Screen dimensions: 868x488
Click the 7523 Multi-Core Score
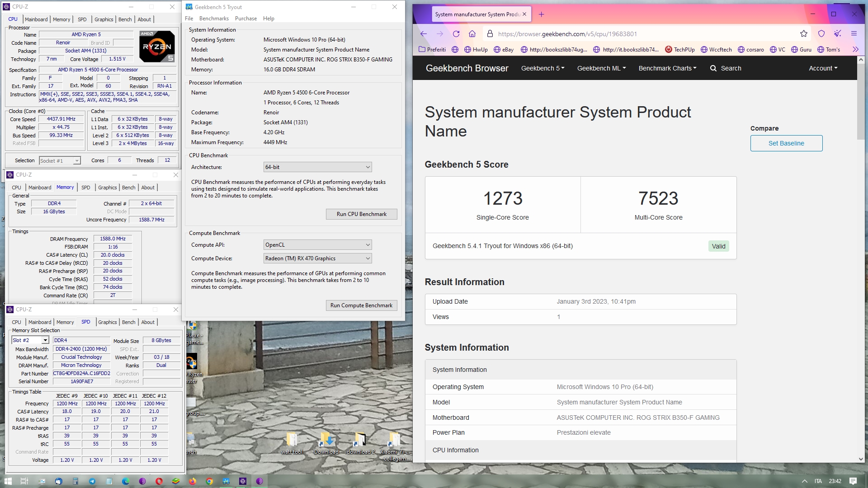(658, 198)
